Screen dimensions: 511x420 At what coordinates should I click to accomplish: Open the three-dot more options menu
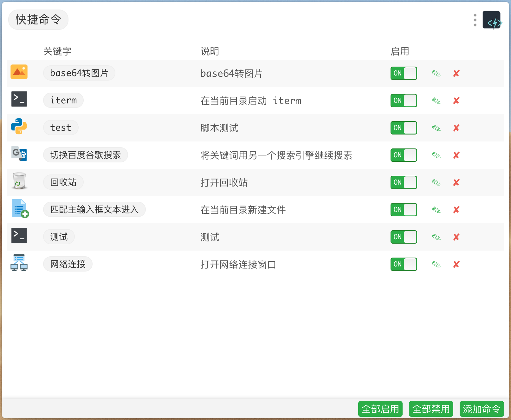pos(475,20)
